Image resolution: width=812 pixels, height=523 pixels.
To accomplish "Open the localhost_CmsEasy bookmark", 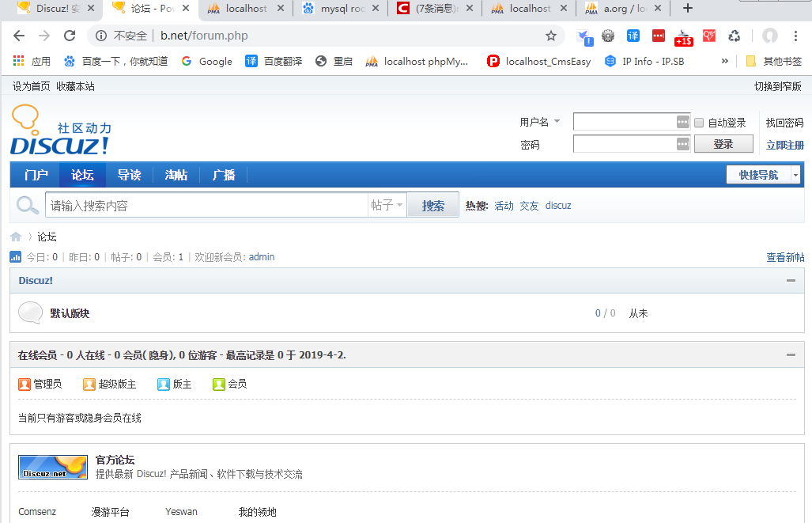I will pyautogui.click(x=539, y=61).
